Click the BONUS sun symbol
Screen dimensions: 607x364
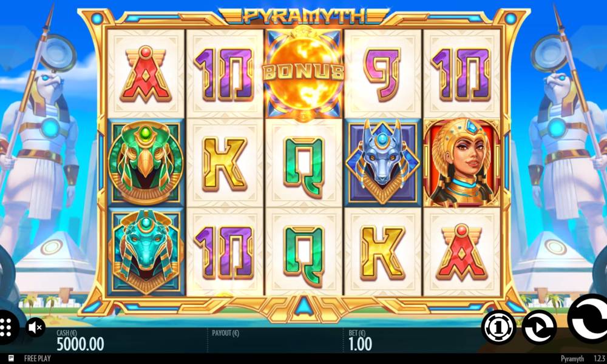coord(303,72)
